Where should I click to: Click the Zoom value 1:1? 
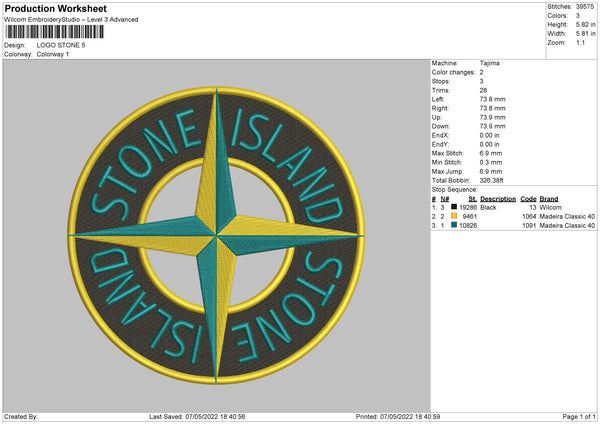pos(580,42)
